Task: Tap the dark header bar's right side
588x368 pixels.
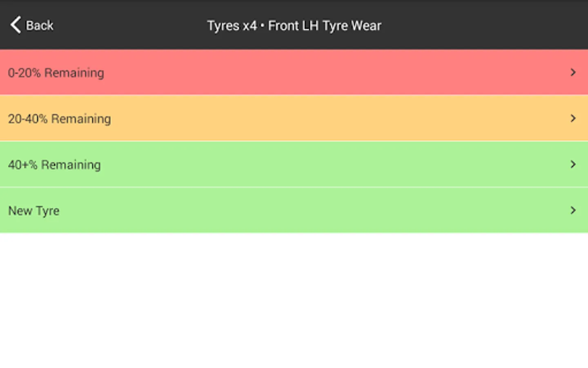Action: tap(510, 25)
